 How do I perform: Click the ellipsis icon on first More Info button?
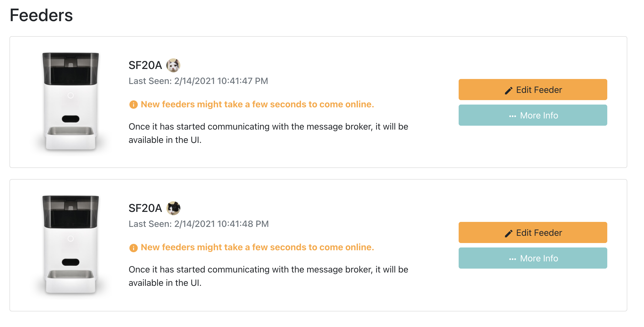pyautogui.click(x=513, y=115)
